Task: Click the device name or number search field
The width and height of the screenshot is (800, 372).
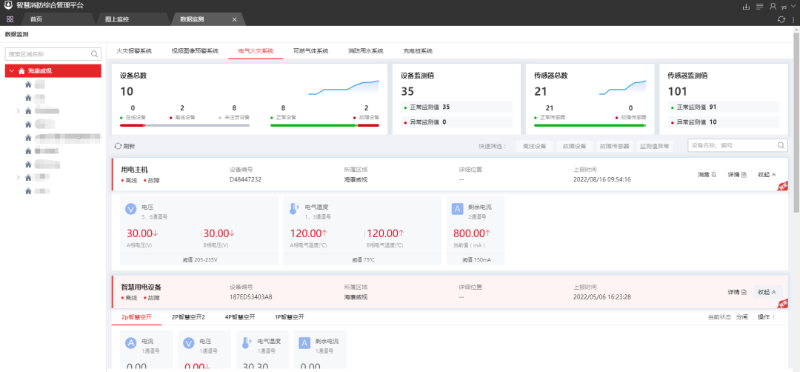Action: point(737,145)
